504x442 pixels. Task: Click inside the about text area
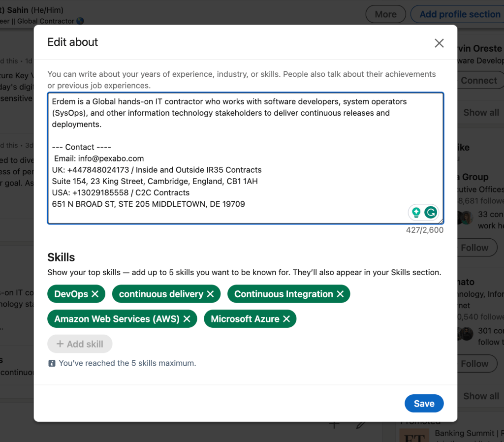246,158
